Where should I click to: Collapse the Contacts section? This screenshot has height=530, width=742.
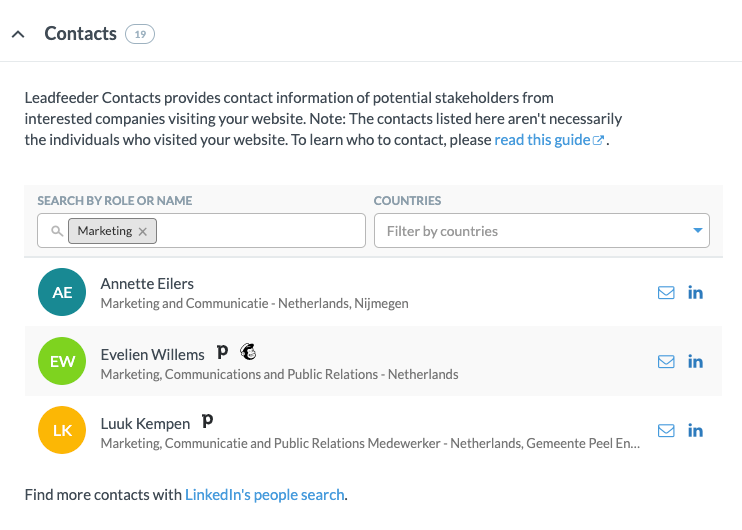(x=18, y=34)
